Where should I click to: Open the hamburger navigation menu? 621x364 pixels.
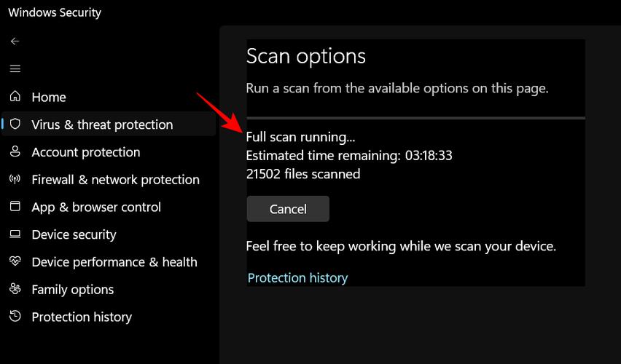pyautogui.click(x=15, y=69)
